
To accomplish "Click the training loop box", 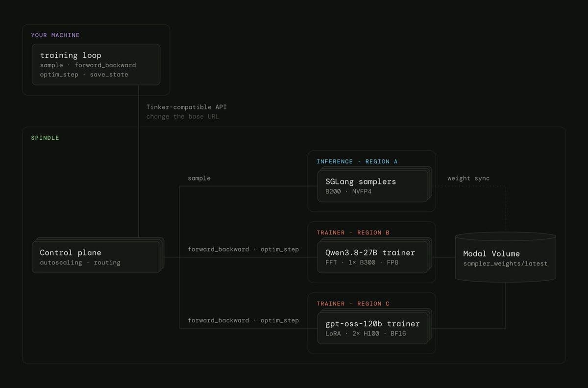I will pos(96,64).
